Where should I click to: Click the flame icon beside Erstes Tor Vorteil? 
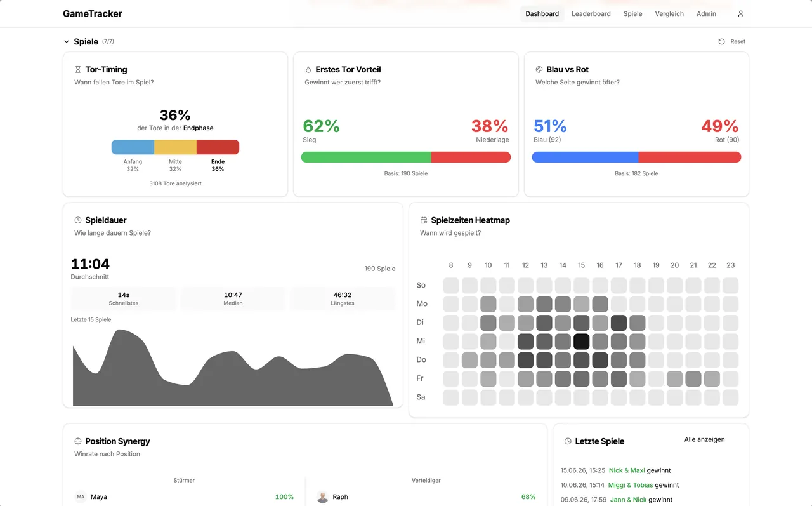pyautogui.click(x=308, y=70)
